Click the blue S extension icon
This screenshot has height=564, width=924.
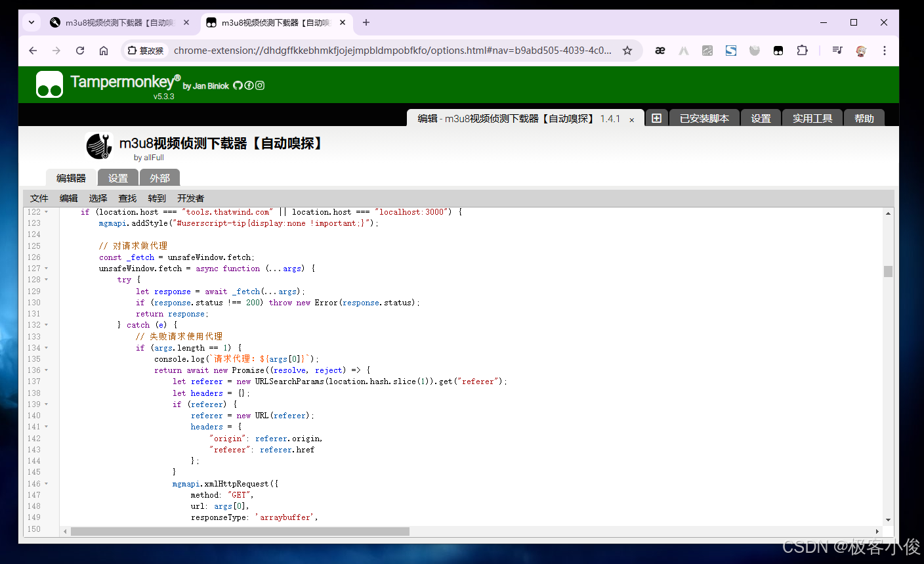731,51
